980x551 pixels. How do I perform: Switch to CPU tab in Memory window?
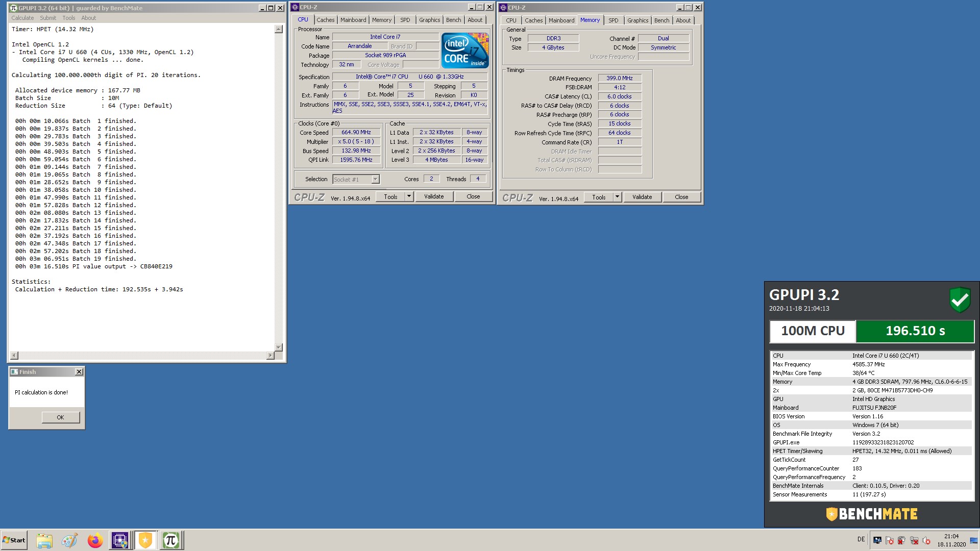(x=511, y=20)
